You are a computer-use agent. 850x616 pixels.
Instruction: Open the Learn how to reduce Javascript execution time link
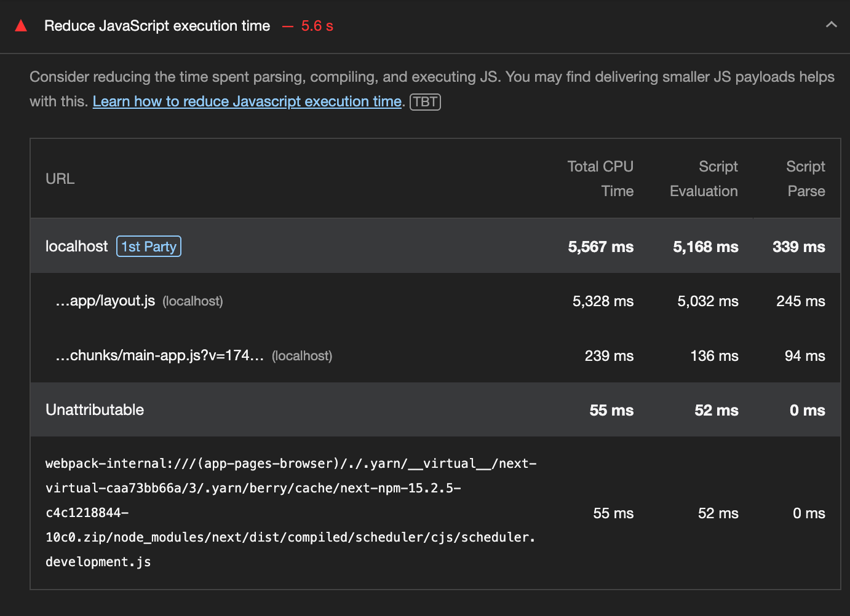[247, 101]
